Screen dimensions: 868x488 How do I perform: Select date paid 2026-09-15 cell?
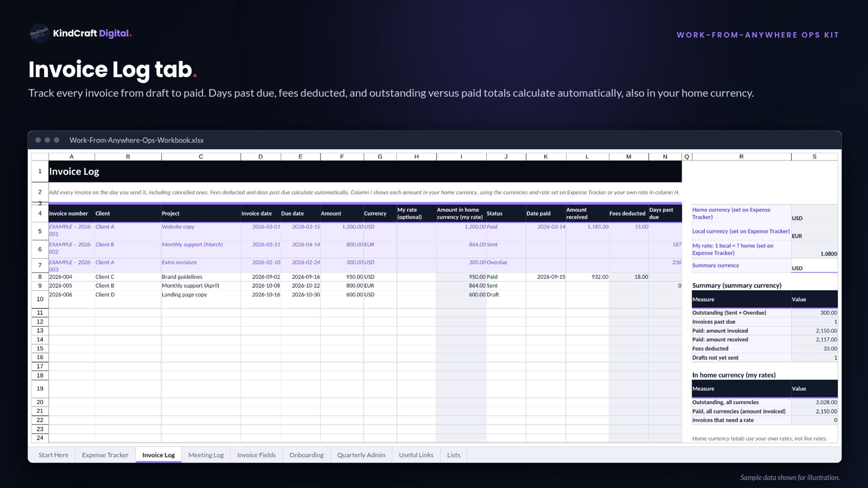[x=546, y=277]
